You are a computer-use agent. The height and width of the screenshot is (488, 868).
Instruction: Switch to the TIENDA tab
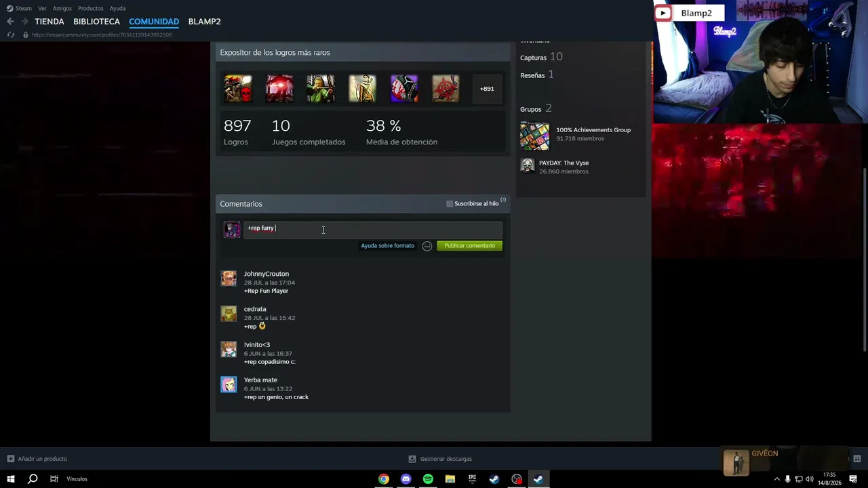[x=50, y=22]
